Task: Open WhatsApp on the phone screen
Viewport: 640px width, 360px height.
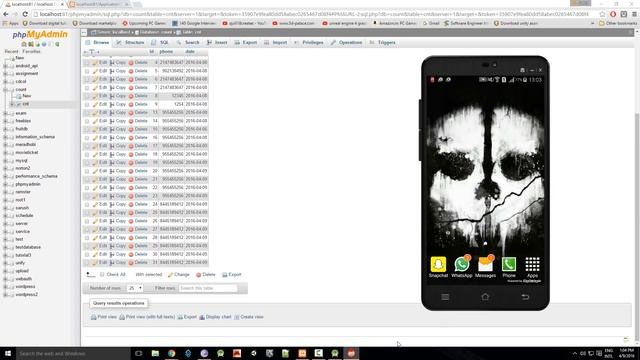Action: (462, 264)
